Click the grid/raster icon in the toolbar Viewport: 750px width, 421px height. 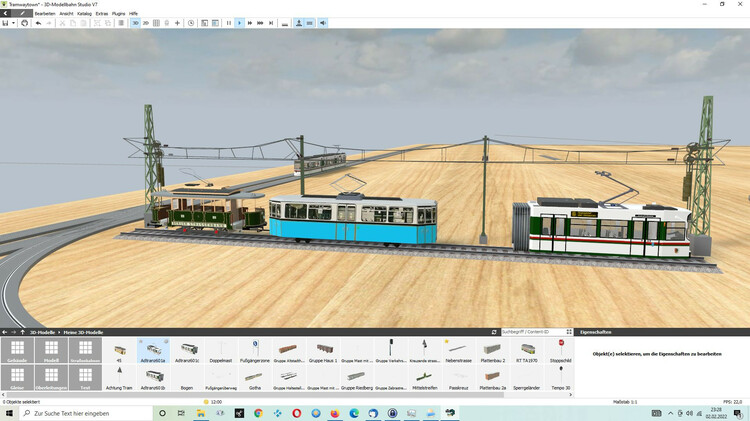(156, 23)
